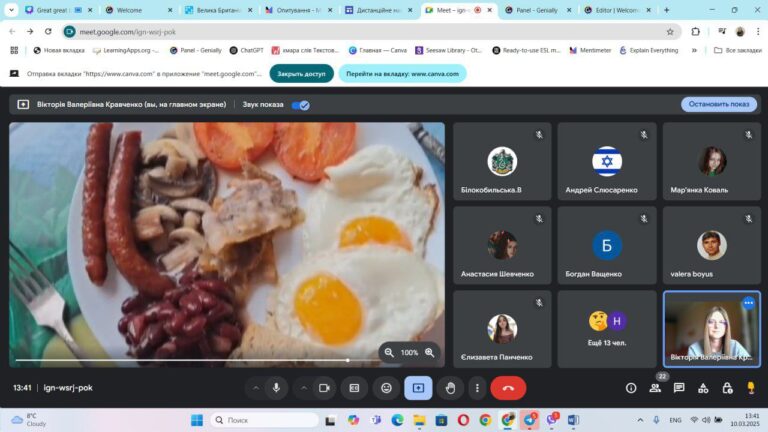Open Все закладки folder

coord(738,50)
